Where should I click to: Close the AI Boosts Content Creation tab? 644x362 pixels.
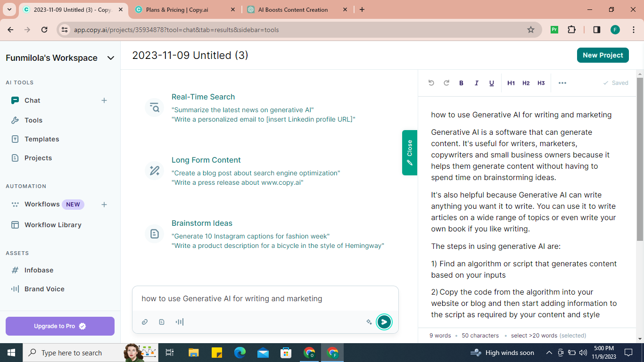[345, 9]
